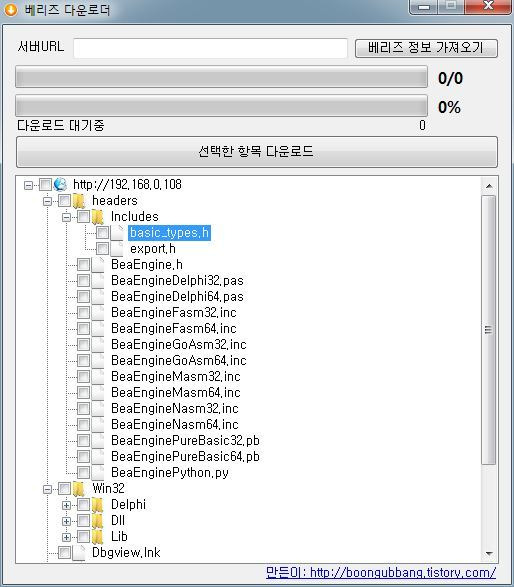Click the file icon of BeaEnginePython.py
514x587 pixels.
[98, 473]
